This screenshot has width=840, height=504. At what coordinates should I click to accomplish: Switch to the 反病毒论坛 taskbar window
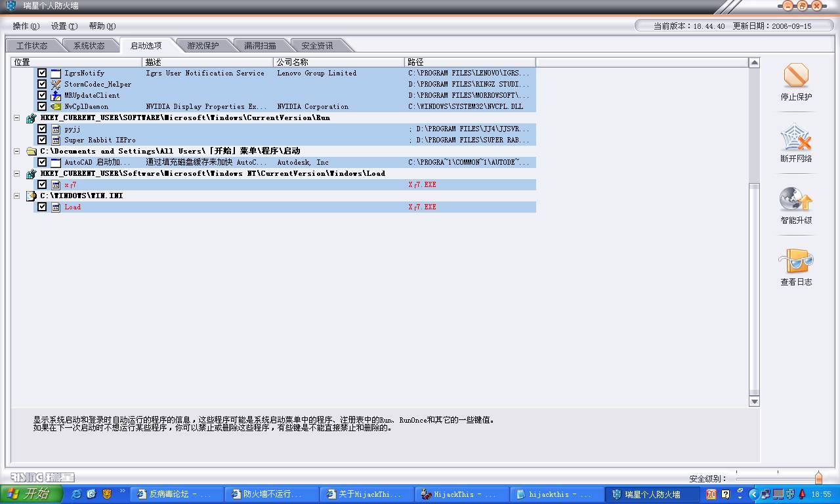point(176,494)
